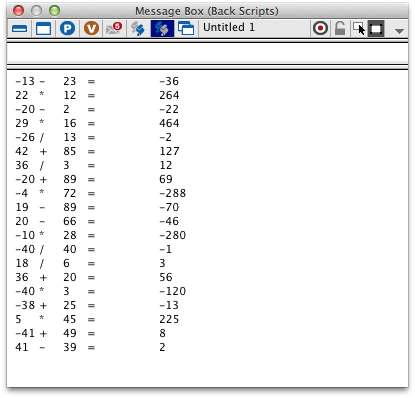Click the empty field below toolbar
This screenshot has height=398, width=415.
[x=207, y=53]
